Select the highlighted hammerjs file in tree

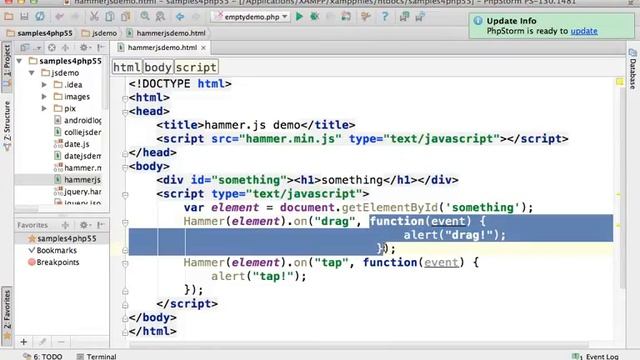point(78,180)
